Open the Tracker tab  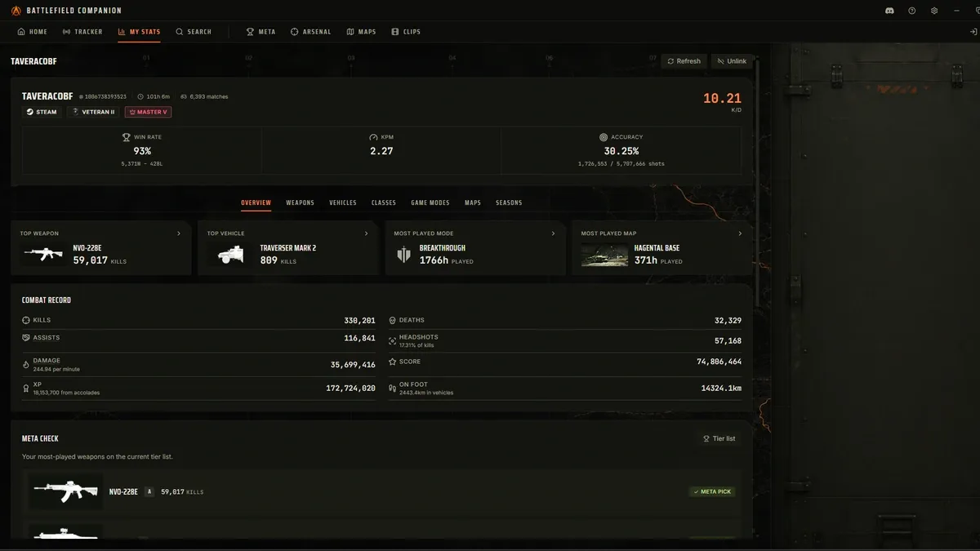pyautogui.click(x=82, y=32)
